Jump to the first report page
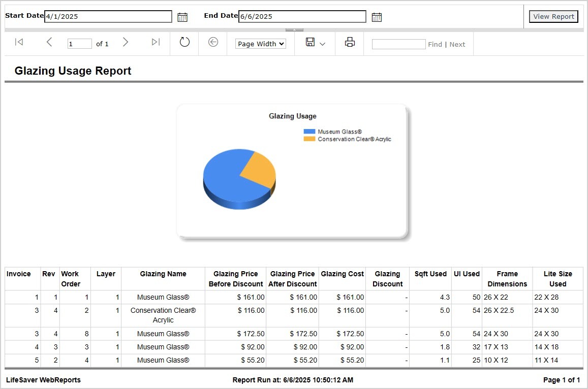Screen dimensions: 588x389 [19, 43]
